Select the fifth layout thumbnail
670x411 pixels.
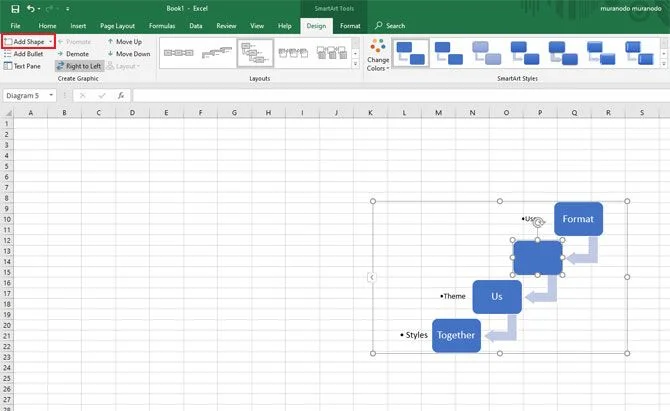click(332, 53)
